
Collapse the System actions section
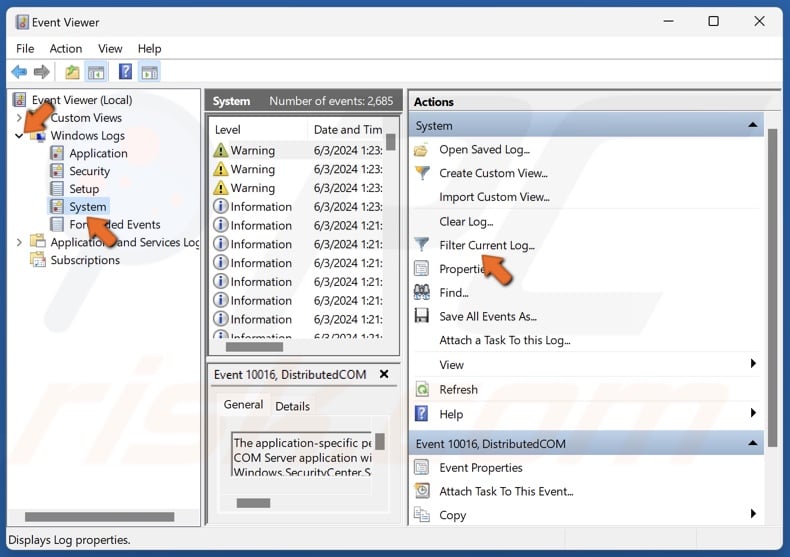752,125
